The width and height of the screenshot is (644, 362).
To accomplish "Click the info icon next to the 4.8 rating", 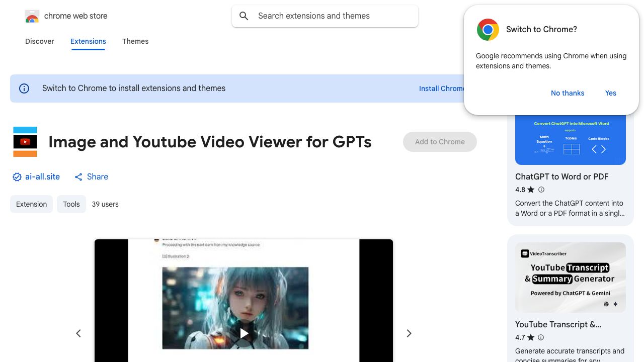I will tap(541, 190).
